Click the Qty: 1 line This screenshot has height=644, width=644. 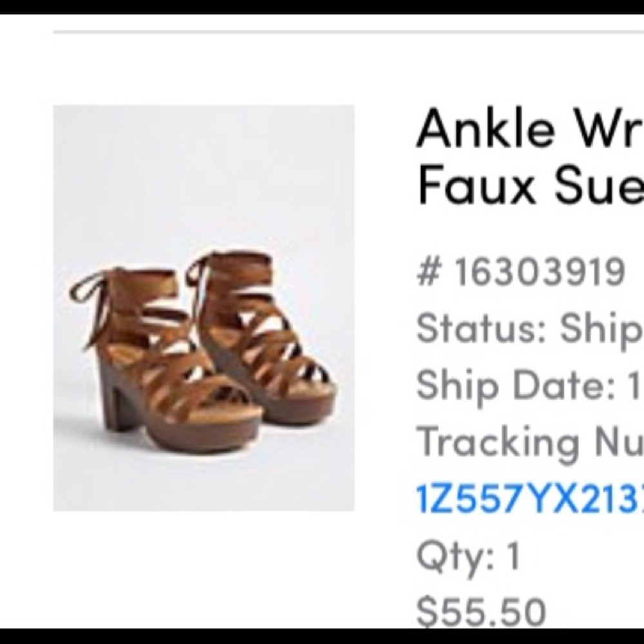pos(468,555)
